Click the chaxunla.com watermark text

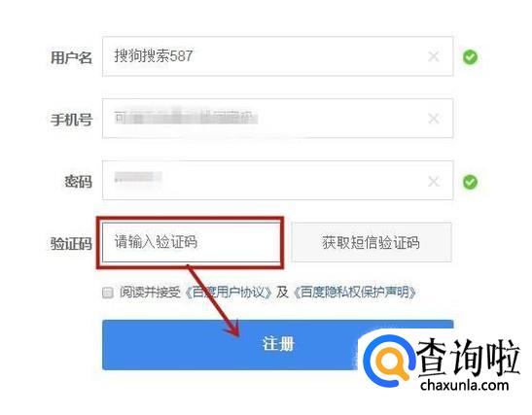465,386
